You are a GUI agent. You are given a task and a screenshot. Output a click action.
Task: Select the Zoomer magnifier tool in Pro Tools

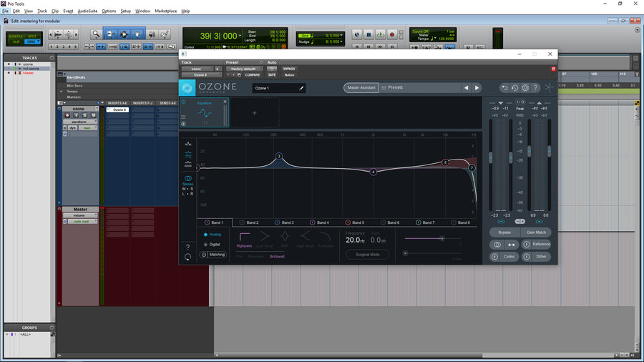click(x=96, y=34)
